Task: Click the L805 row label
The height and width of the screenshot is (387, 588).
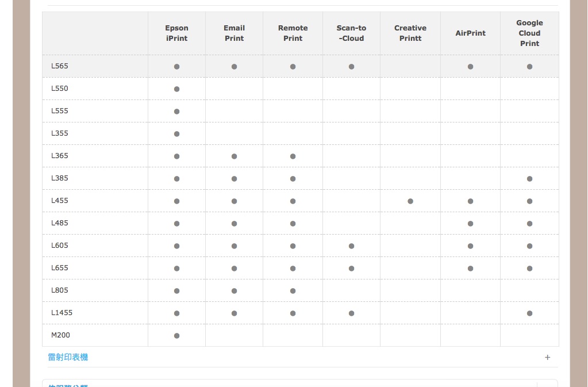Action: [60, 290]
